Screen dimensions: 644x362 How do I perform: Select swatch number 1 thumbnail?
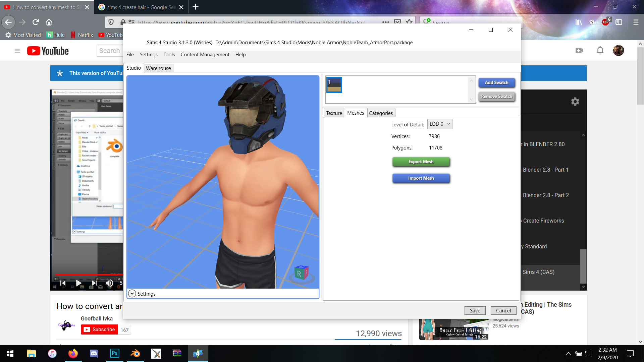334,85
